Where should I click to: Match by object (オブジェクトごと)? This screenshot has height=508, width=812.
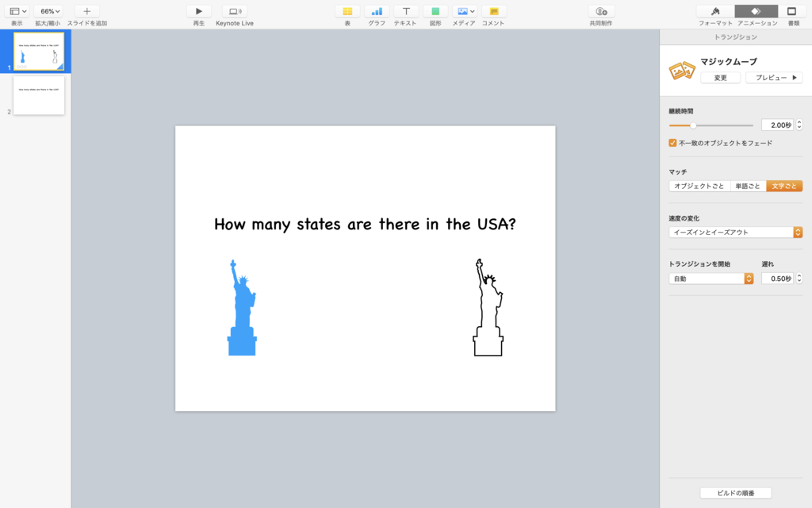(x=699, y=186)
